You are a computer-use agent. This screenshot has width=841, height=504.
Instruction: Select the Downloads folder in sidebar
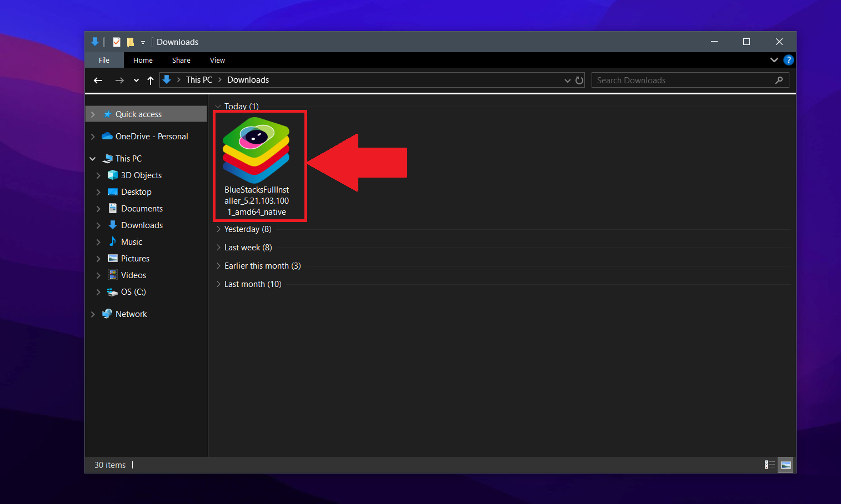coord(141,225)
